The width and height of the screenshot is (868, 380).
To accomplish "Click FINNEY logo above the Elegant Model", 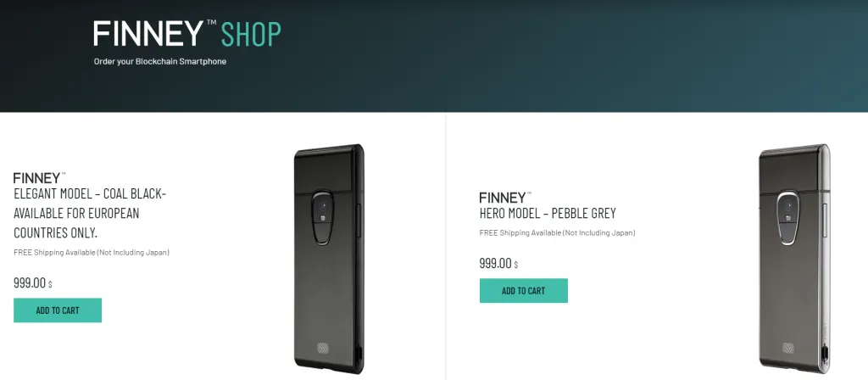I will click(39, 178).
